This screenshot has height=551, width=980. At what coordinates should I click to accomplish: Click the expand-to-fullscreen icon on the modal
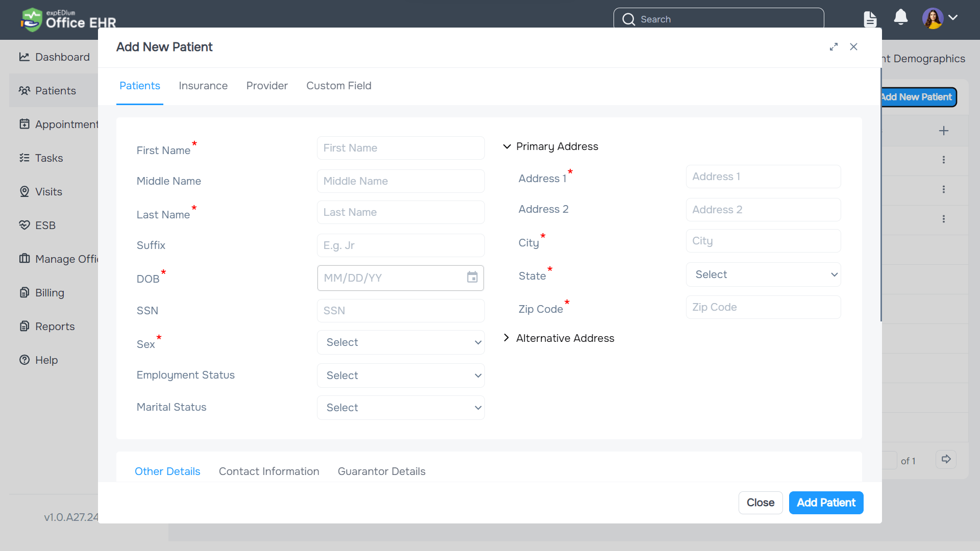point(834,46)
